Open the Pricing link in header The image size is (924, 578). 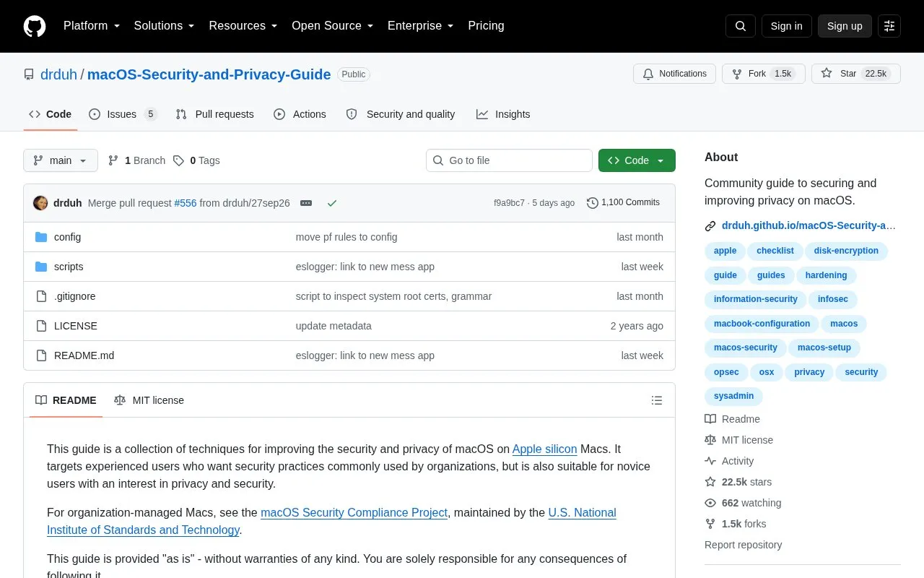click(x=486, y=26)
